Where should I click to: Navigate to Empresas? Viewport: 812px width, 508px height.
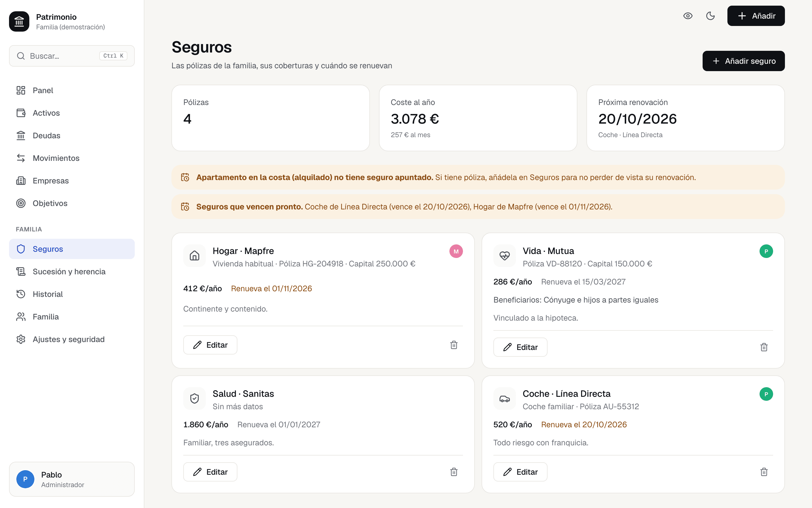point(72,181)
